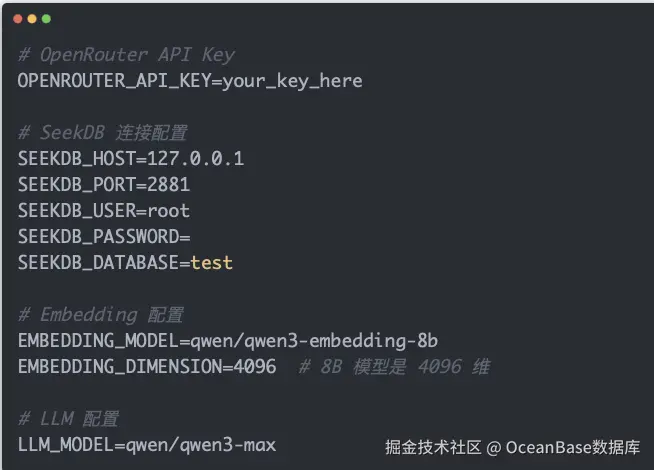Click the 8B model 4096 dimension comment
This screenshot has width=654, height=470.
click(395, 367)
